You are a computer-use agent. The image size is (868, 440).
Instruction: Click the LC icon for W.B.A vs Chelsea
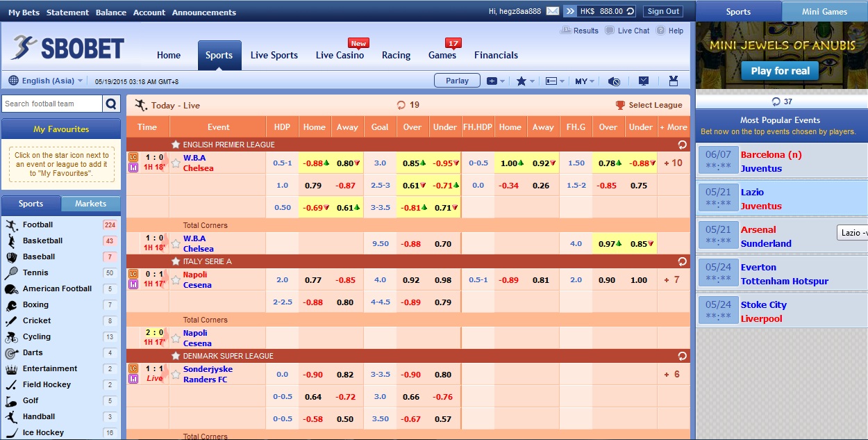coord(133,157)
